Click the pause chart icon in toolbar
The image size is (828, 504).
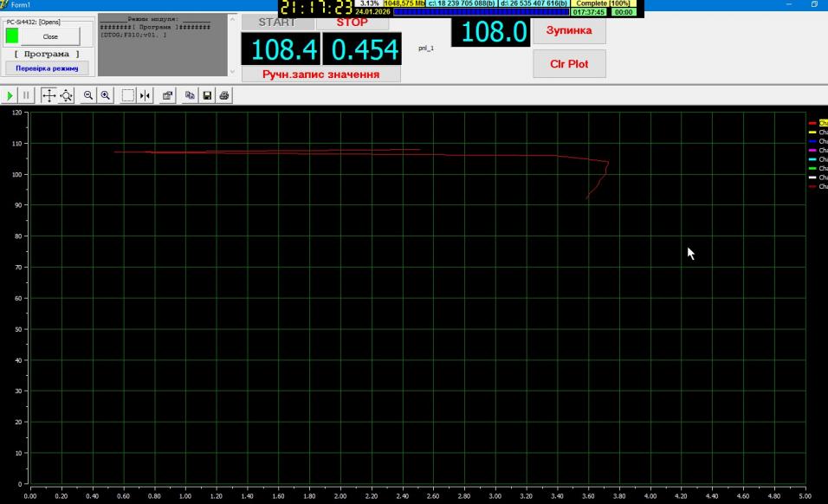point(25,95)
